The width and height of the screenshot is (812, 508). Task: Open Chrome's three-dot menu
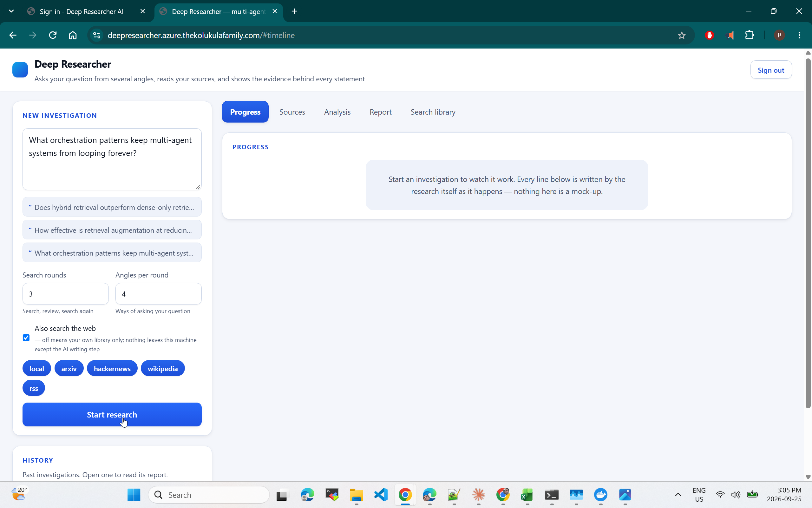799,35
